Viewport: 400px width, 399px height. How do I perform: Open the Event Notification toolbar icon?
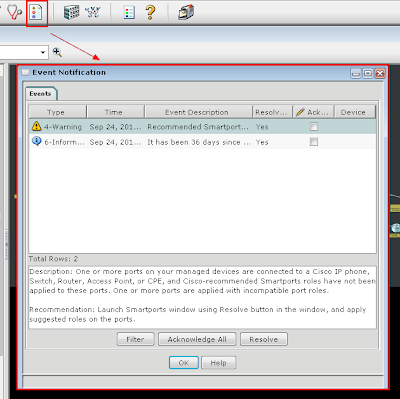click(x=36, y=13)
